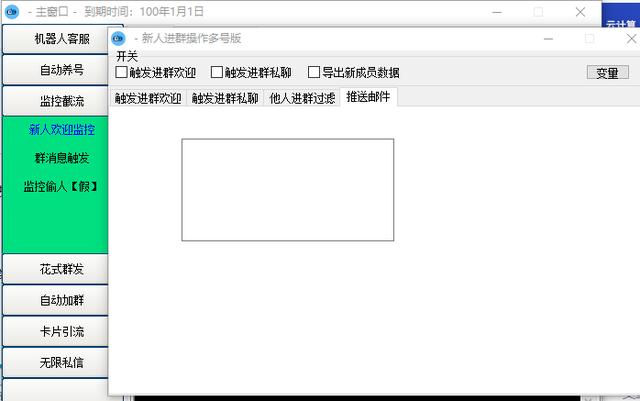Viewport: 640px width, 401px height.
Task: Toggle the 触发进群私聊 checkbox
Action: tap(217, 73)
